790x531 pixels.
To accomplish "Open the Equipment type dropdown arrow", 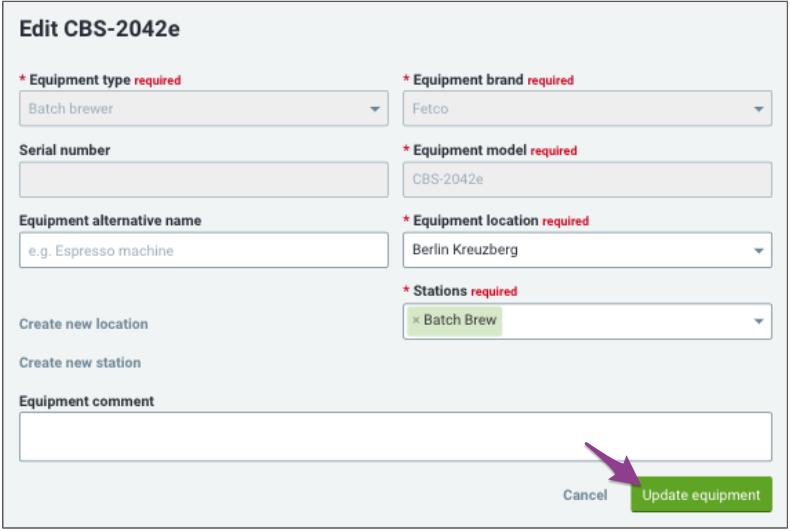I will [374, 109].
